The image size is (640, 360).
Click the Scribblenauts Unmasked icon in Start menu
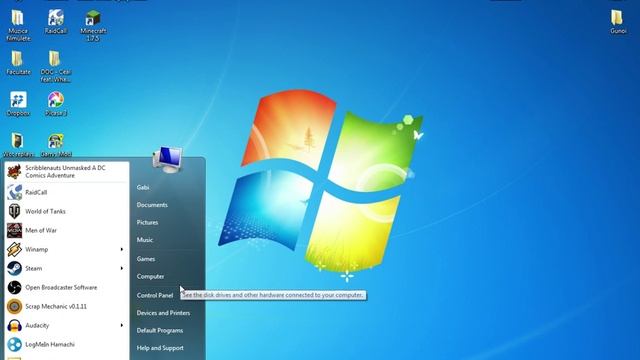[14, 171]
